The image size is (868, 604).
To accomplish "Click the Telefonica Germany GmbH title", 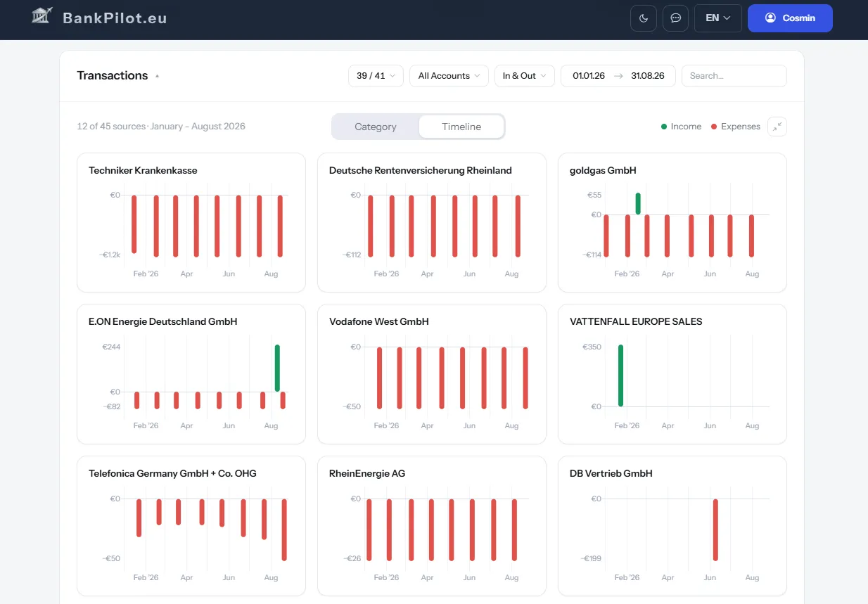I will coord(172,473).
